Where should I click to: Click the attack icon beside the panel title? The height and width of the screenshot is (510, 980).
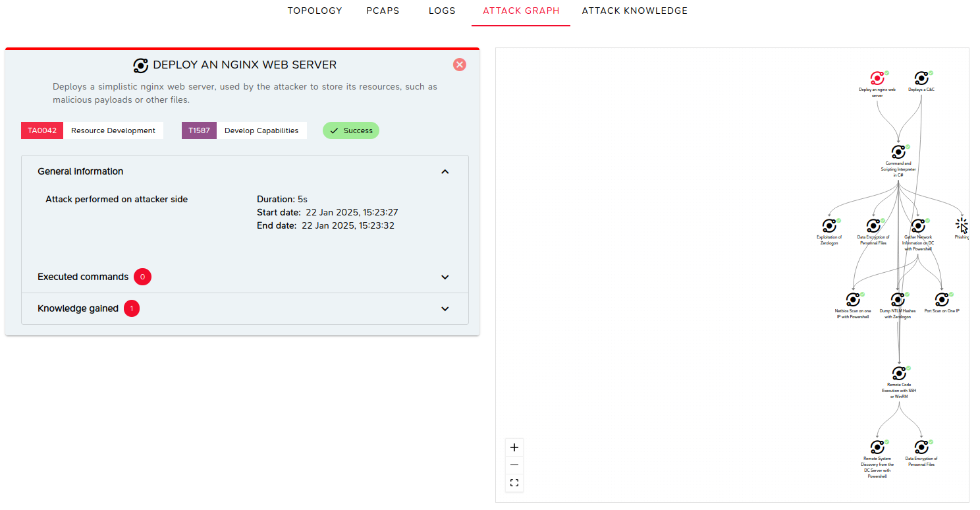click(140, 65)
